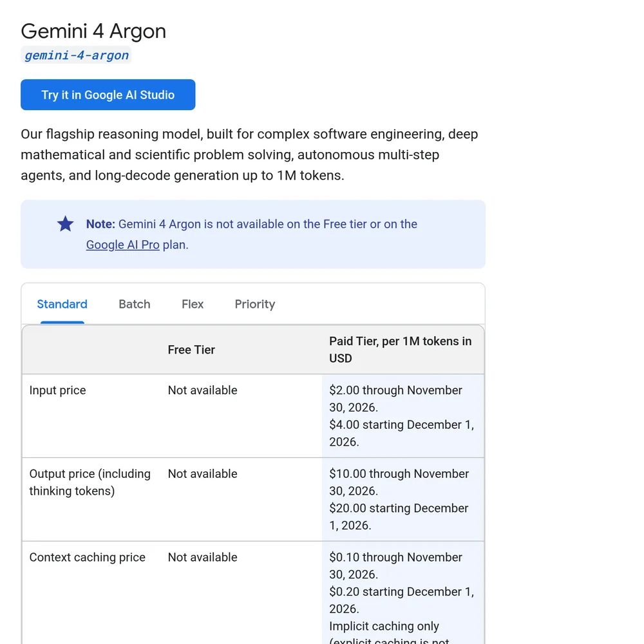Switch to the Priority tab
The image size is (644, 644).
point(254,305)
